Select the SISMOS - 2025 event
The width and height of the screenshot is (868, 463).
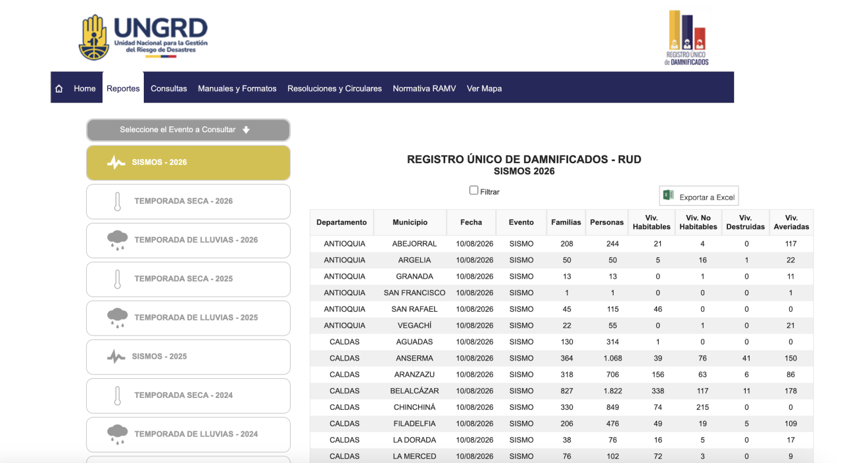[x=188, y=356]
